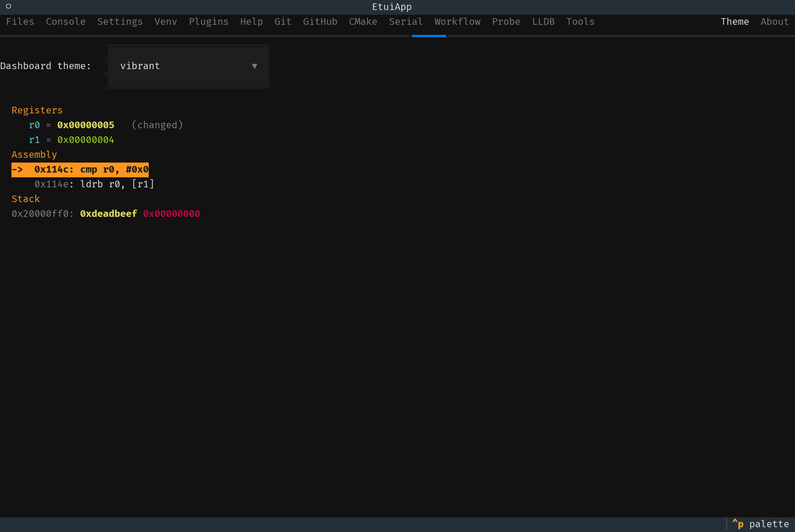Click the Assembly section heading
Image resolution: width=795 pixels, height=532 pixels.
(34, 154)
